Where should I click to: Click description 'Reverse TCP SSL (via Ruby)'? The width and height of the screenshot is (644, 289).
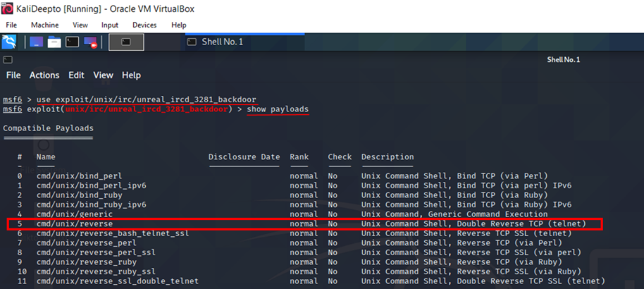519,271
